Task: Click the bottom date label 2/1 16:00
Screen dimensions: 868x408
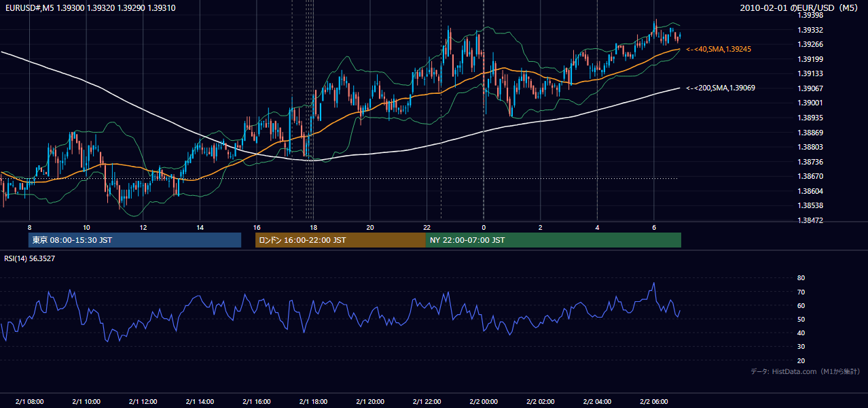Action: click(x=256, y=401)
